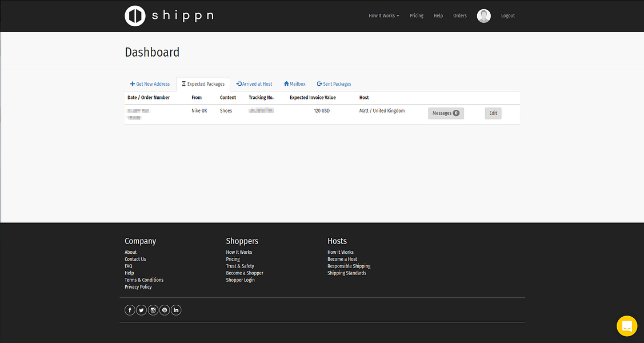Switch to the Arrived at Host tab

point(254,84)
